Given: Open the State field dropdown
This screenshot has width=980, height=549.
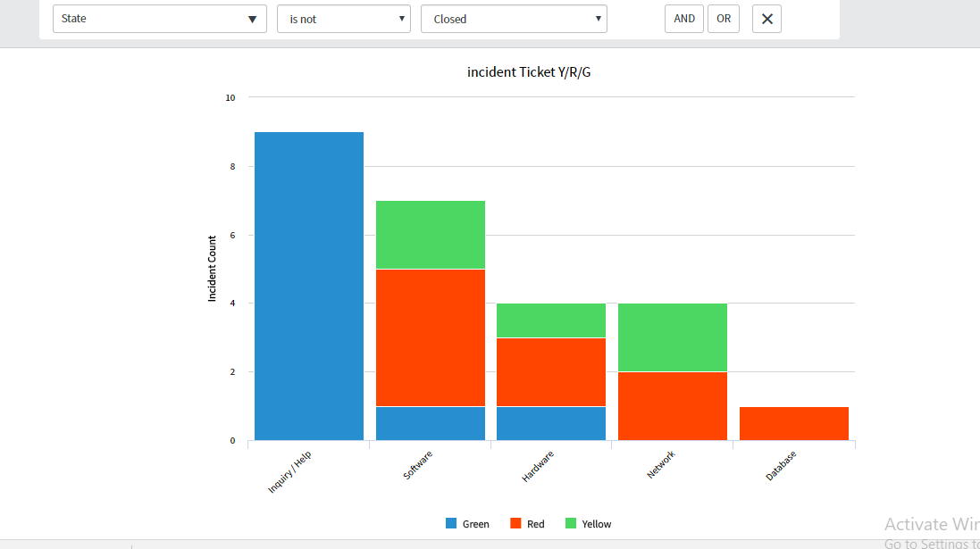Looking at the screenshot, I should (x=159, y=19).
